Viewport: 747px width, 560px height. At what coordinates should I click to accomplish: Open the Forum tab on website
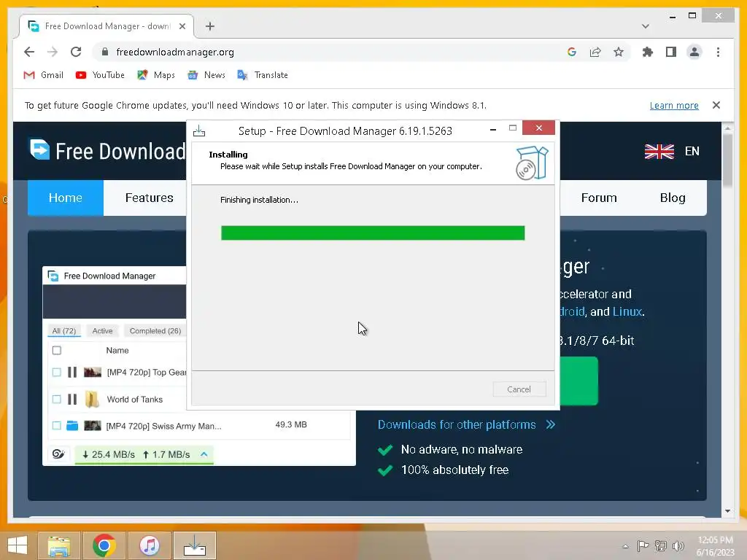click(599, 198)
